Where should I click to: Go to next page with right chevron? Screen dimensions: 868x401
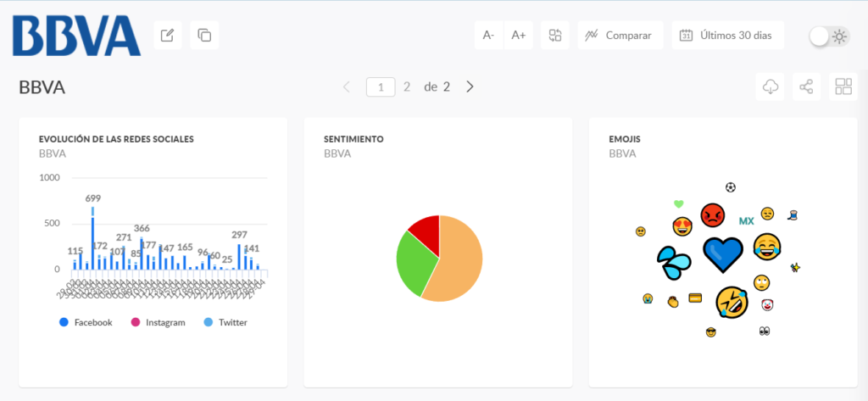pos(470,87)
